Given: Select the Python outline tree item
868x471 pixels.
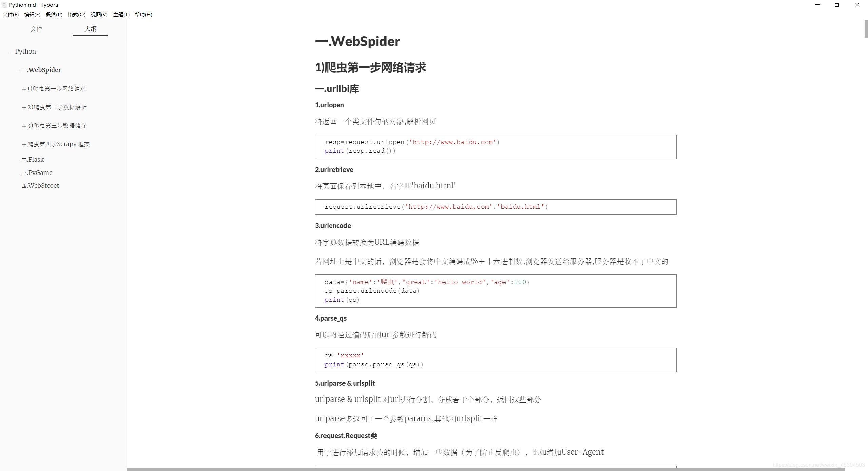Looking at the screenshot, I should click(x=25, y=51).
